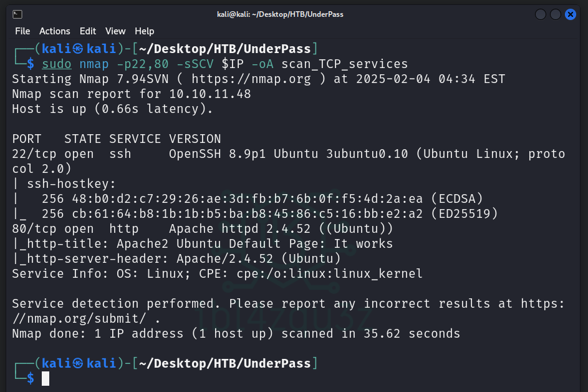The height and width of the screenshot is (392, 588).
Task: Click the Kali dragon icon in the first prompt
Action: pyautogui.click(x=78, y=49)
